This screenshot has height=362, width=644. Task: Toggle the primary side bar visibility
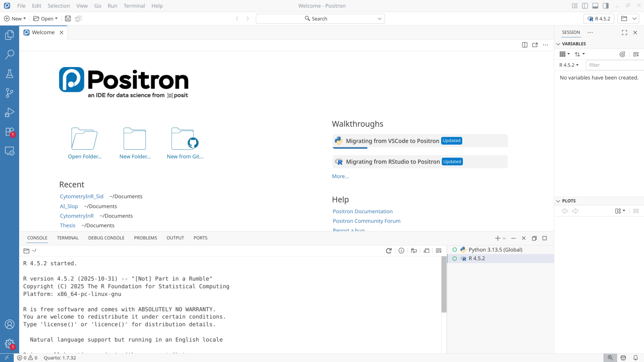(x=585, y=6)
